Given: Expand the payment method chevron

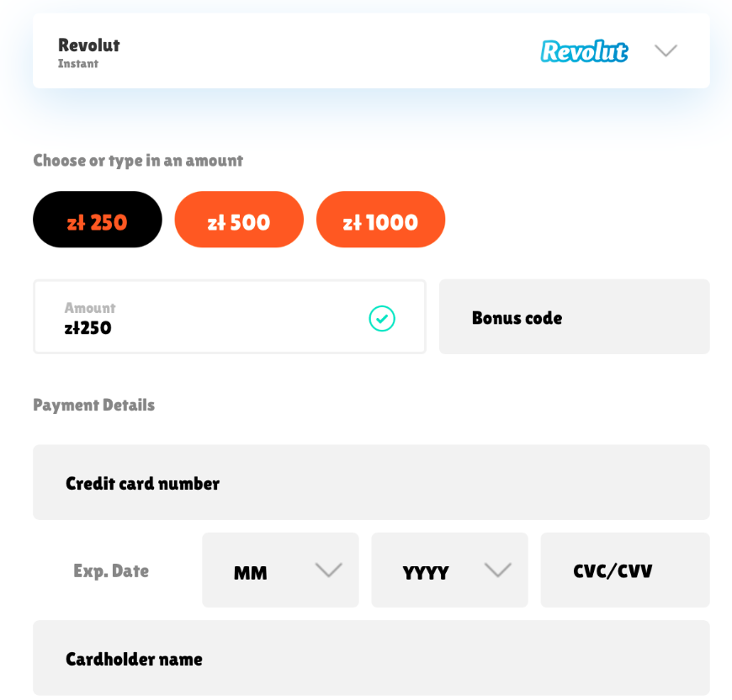Looking at the screenshot, I should [666, 50].
